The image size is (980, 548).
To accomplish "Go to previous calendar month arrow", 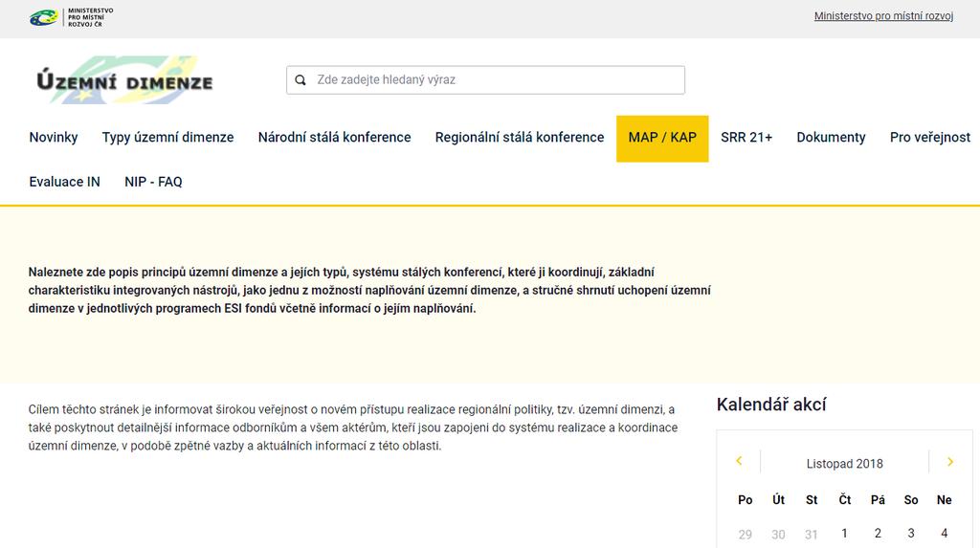I will click(739, 461).
